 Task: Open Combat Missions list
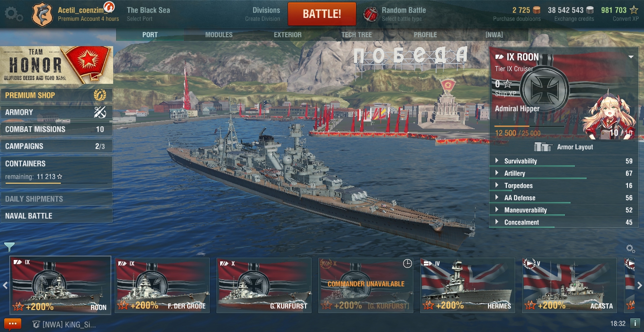[x=57, y=129]
